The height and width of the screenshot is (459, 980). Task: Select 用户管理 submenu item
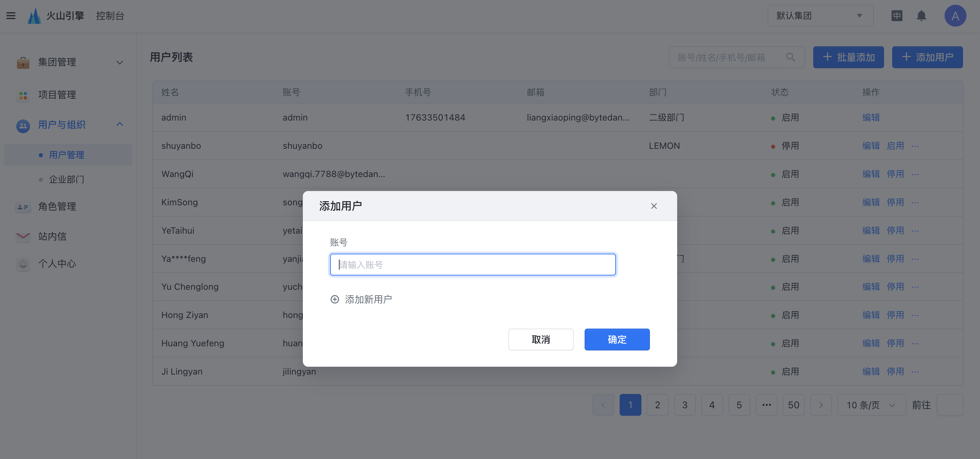(68, 155)
